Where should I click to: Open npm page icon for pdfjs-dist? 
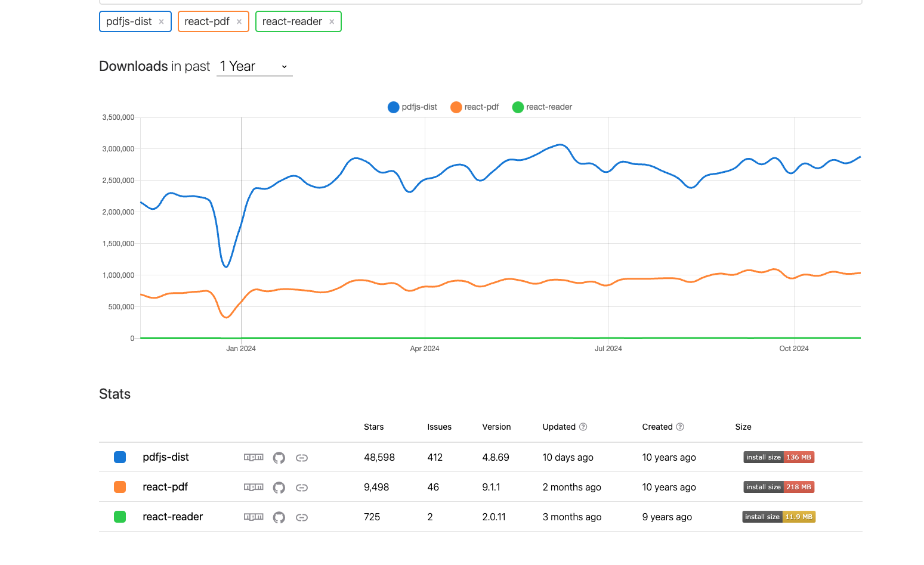(254, 457)
